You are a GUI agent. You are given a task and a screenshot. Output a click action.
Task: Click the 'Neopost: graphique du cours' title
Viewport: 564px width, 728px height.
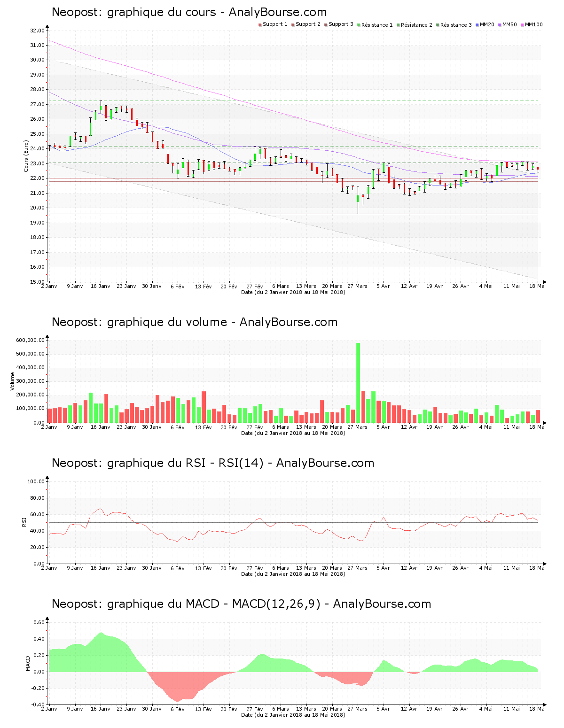click(189, 12)
